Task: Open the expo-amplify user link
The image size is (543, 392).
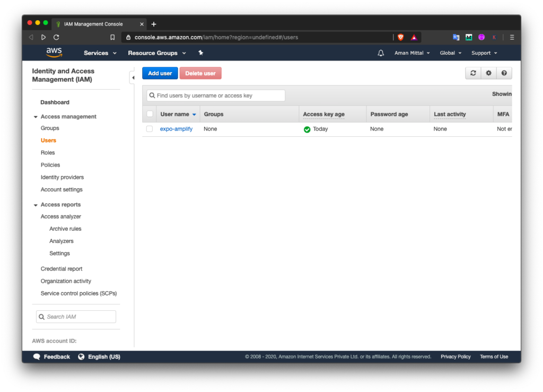Action: click(x=176, y=129)
